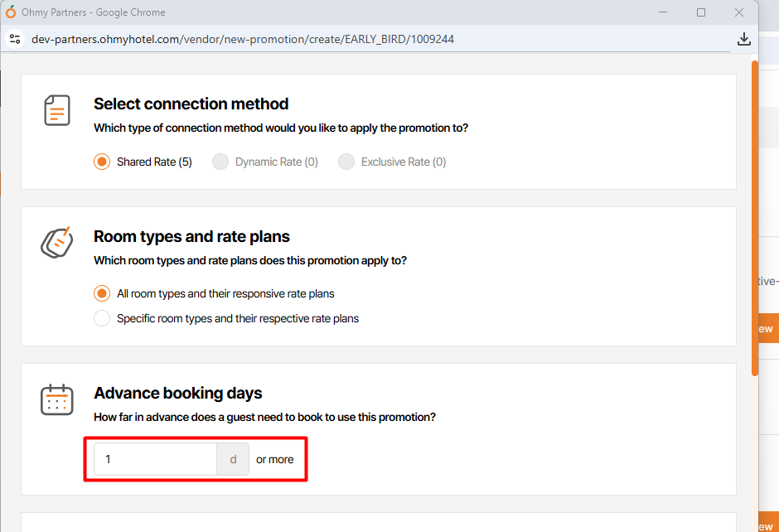Choose Specific room types and their respective rate plans
779x532 pixels.
(102, 318)
